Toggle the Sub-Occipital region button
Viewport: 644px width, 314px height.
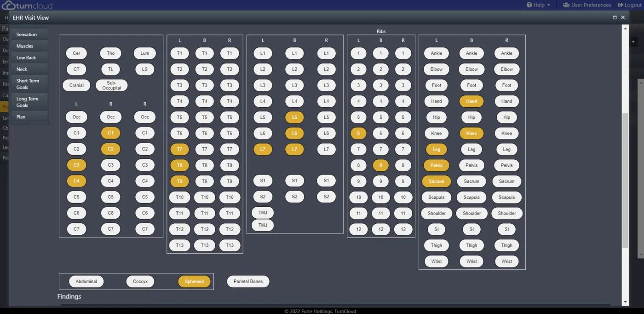pyautogui.click(x=112, y=86)
